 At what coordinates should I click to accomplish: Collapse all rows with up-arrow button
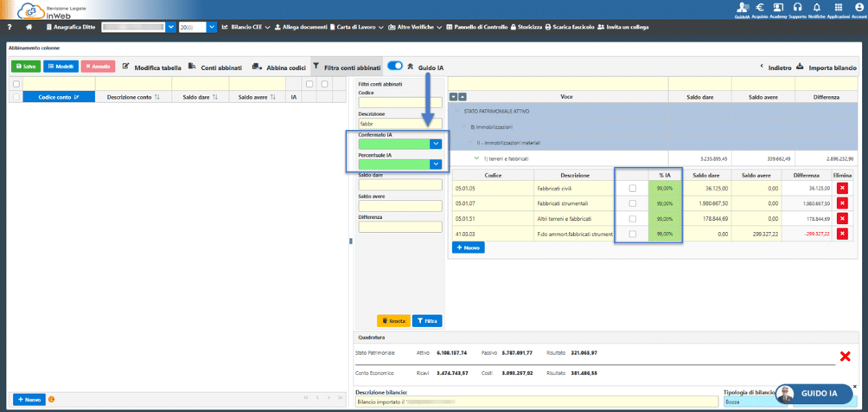pyautogui.click(x=463, y=96)
